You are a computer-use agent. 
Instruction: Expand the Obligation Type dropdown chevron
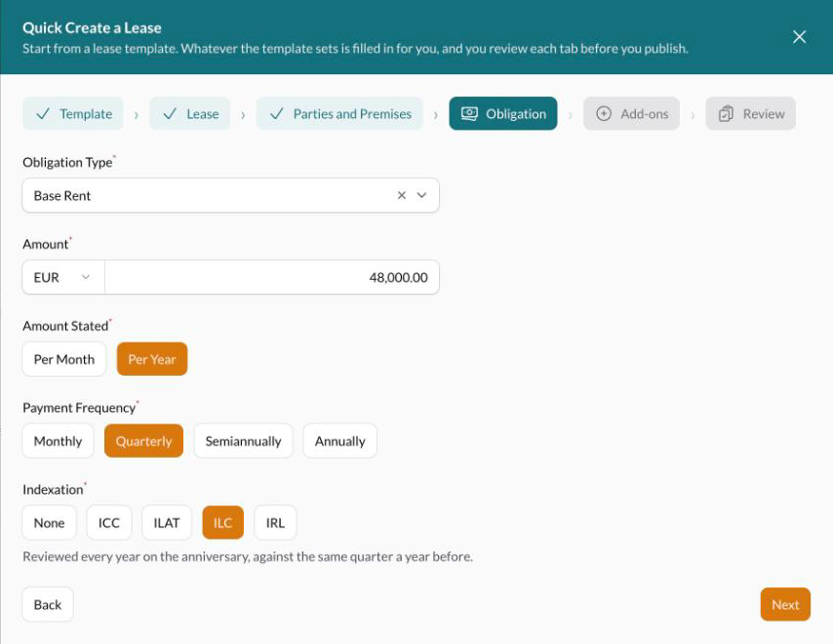coord(421,195)
